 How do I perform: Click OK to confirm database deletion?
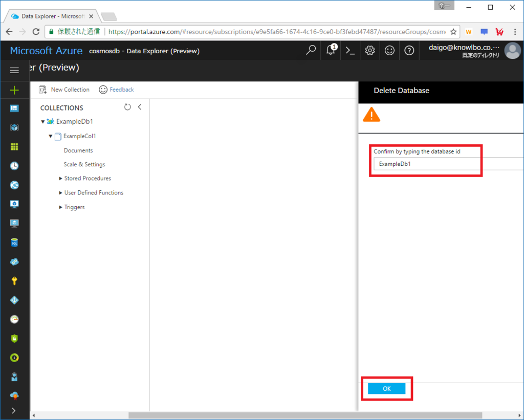click(x=387, y=389)
